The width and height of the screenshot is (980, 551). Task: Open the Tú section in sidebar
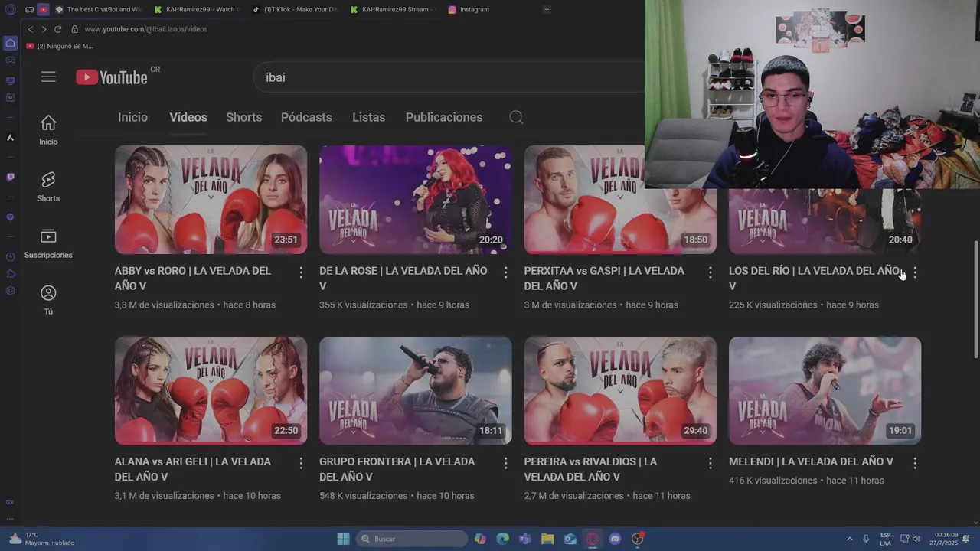click(x=48, y=300)
